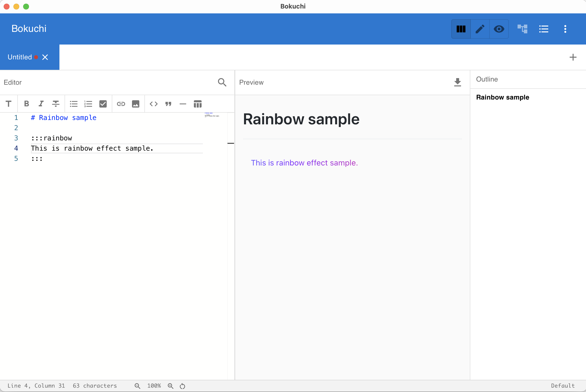Open the outline list icon in the header
The image size is (586, 392).
click(543, 29)
